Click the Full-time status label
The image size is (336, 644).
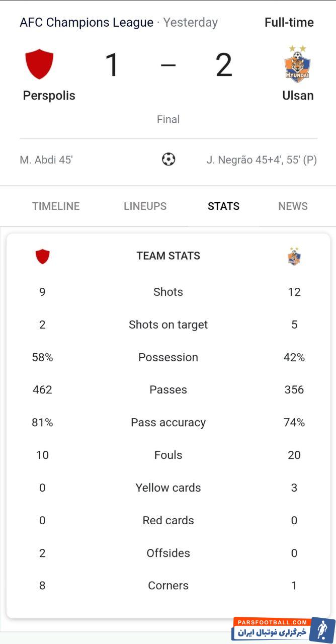click(289, 23)
